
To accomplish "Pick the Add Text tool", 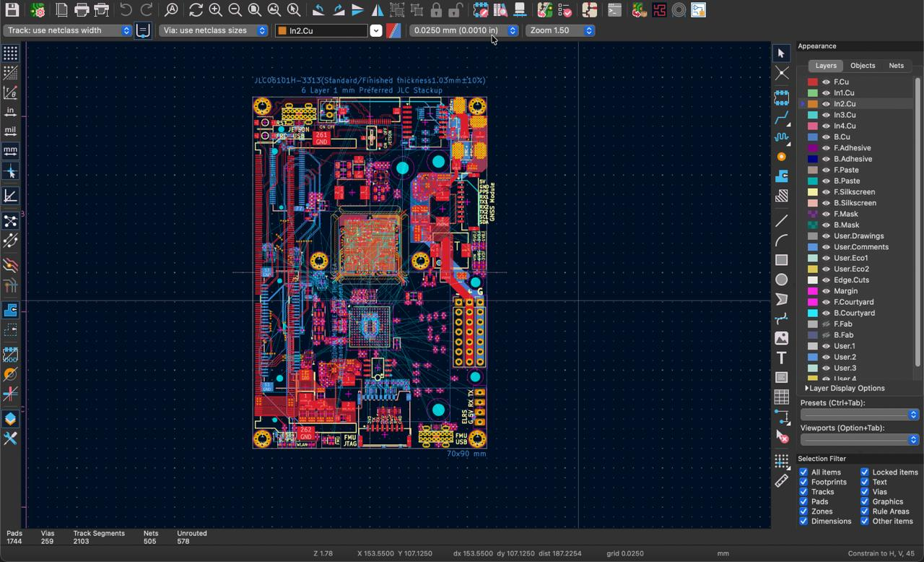I will [x=782, y=358].
